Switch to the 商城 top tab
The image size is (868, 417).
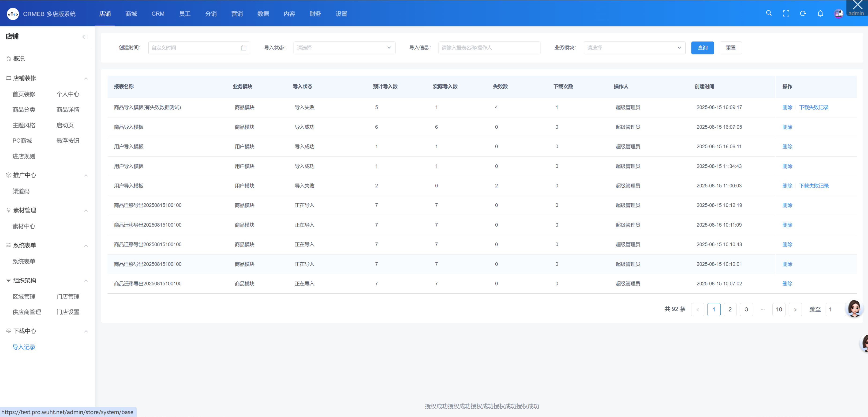pyautogui.click(x=131, y=13)
